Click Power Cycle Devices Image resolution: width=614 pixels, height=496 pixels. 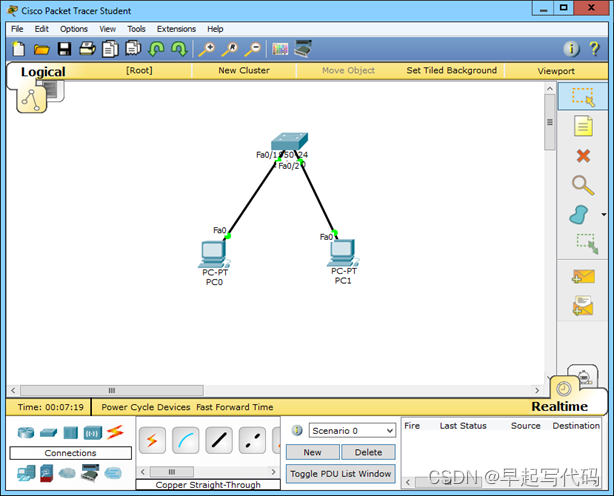click(146, 407)
